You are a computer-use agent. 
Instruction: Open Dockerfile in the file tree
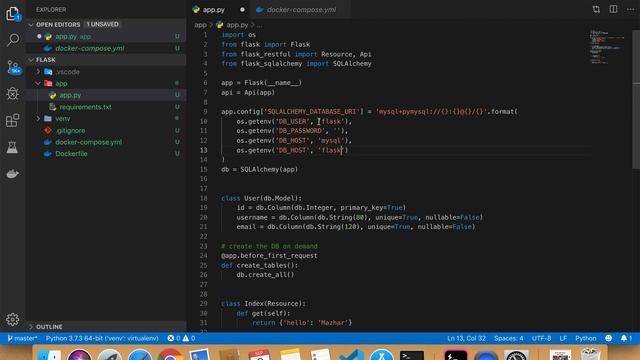[106, 154]
